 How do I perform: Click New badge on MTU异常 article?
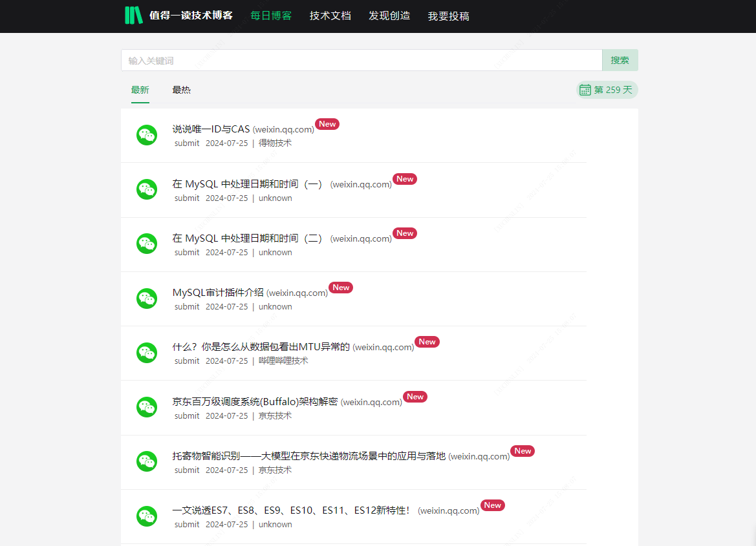pos(427,342)
